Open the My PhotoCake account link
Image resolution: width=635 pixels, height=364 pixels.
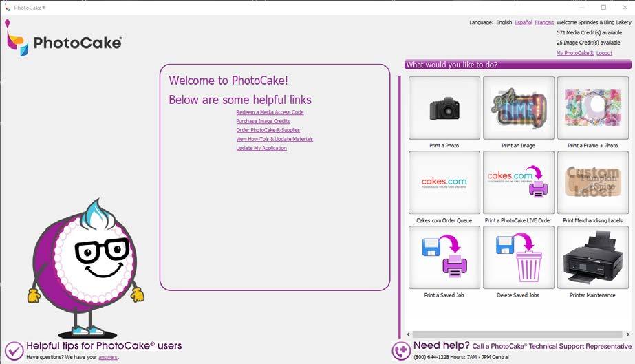[575, 53]
